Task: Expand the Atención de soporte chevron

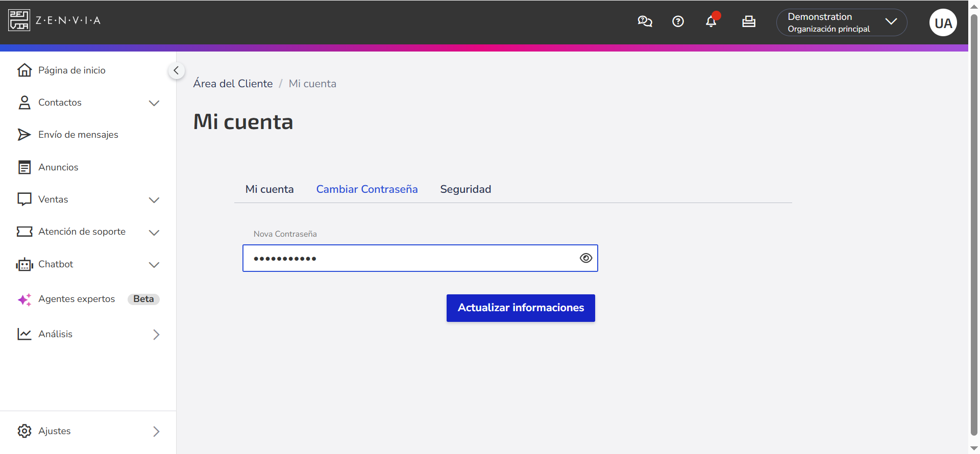Action: pos(154,233)
